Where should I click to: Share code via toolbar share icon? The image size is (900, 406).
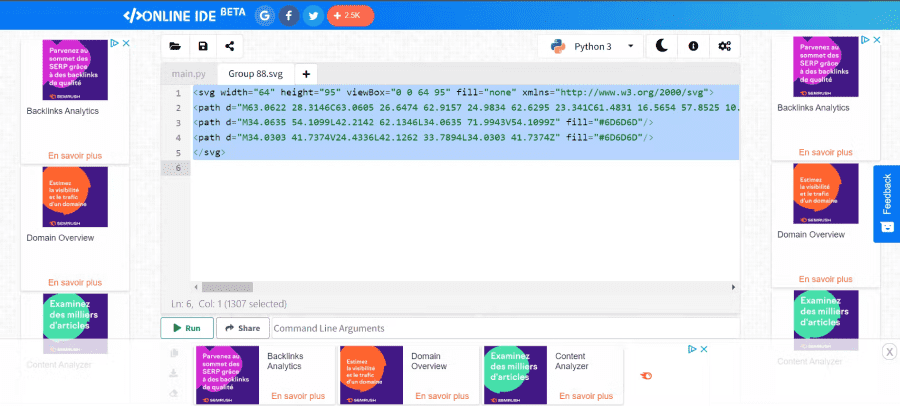(230, 47)
